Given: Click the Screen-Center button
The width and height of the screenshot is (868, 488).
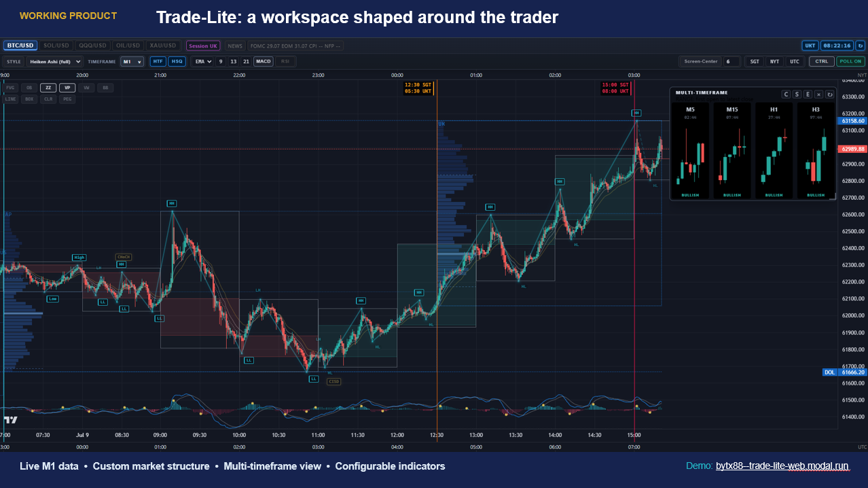Looking at the screenshot, I should (x=701, y=61).
